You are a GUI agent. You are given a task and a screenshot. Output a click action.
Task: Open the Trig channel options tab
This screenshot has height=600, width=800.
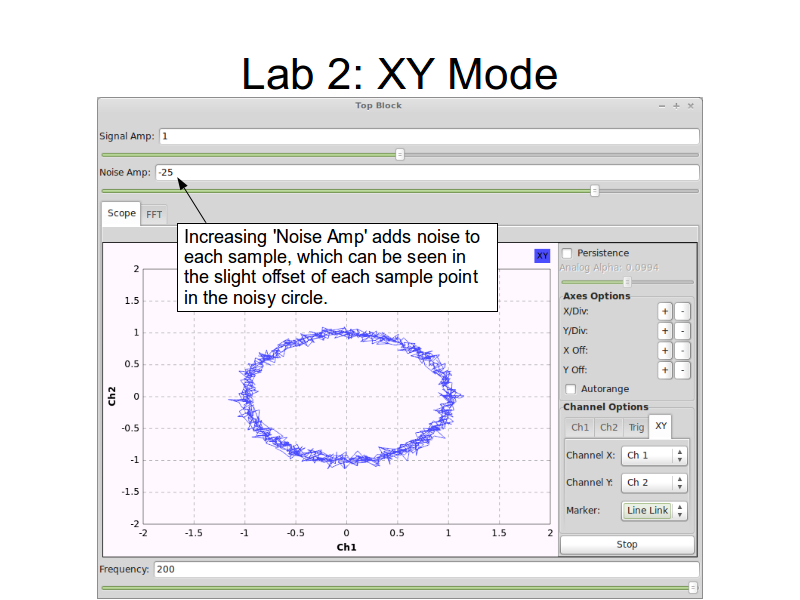pos(636,427)
